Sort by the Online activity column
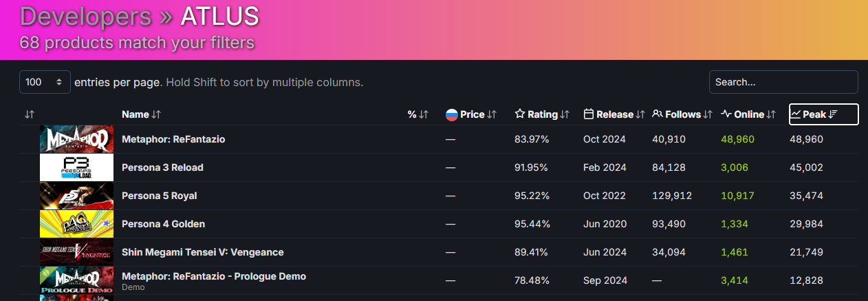 click(x=748, y=114)
